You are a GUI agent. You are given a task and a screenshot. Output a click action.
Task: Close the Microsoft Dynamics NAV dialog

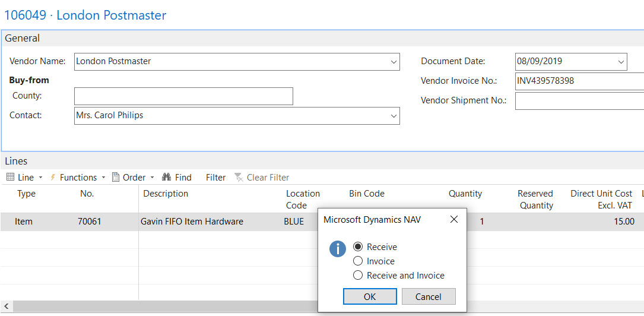[x=454, y=220]
